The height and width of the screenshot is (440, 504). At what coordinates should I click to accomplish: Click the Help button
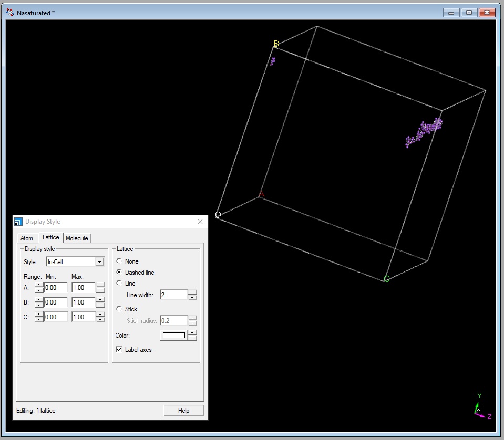(x=183, y=411)
